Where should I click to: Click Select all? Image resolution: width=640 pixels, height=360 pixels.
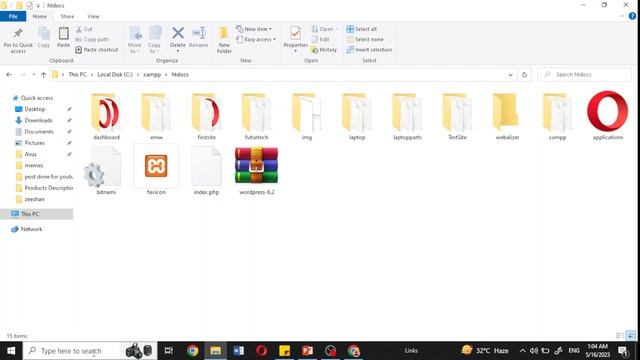click(x=362, y=29)
